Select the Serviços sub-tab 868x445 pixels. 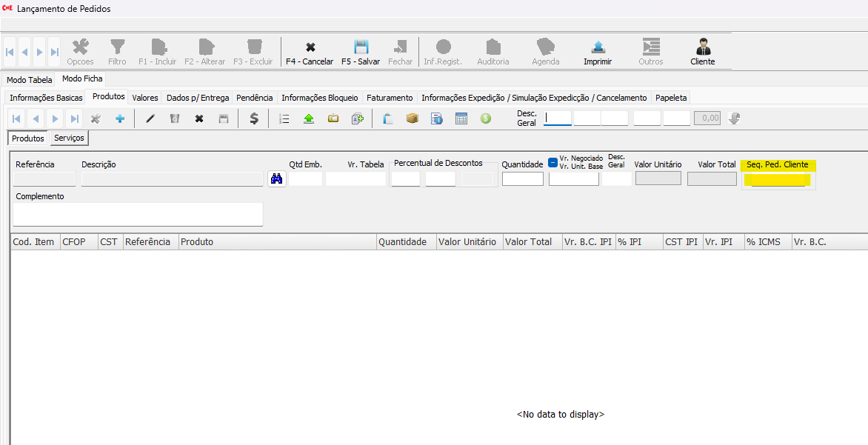coord(69,138)
